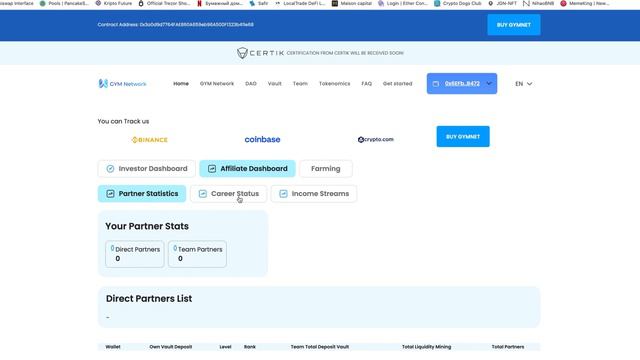Open the Safir bookmark
This screenshot has height=360, width=640.
point(259,3)
